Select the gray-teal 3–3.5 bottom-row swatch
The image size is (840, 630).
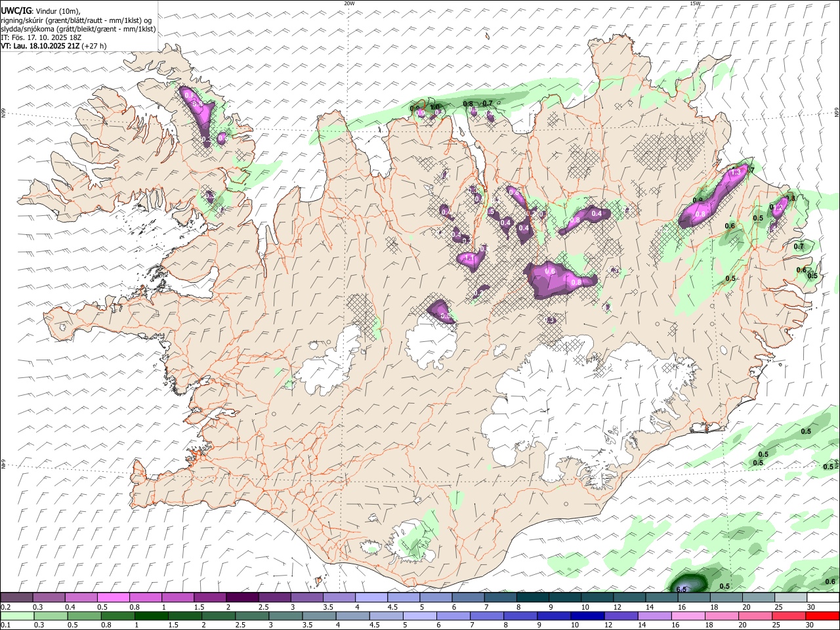pyautogui.click(x=285, y=616)
